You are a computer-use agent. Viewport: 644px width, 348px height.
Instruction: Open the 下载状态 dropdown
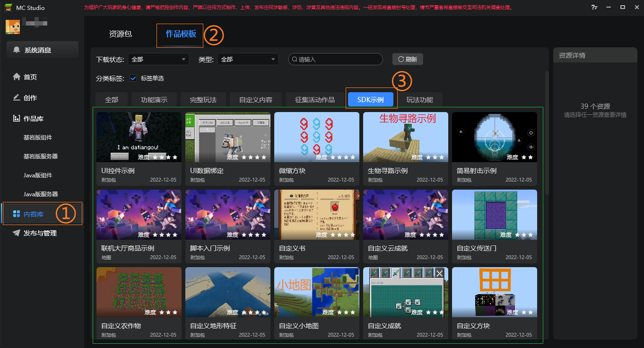[158, 59]
